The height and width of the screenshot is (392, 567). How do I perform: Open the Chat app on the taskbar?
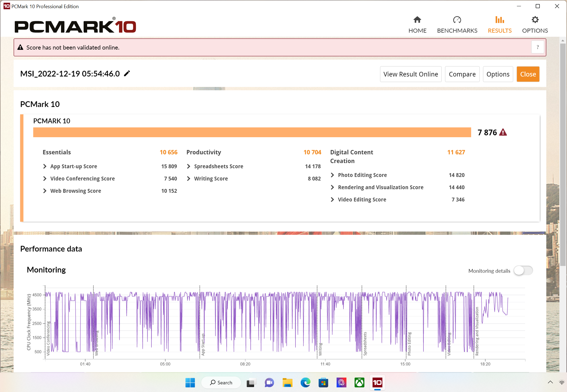269,383
